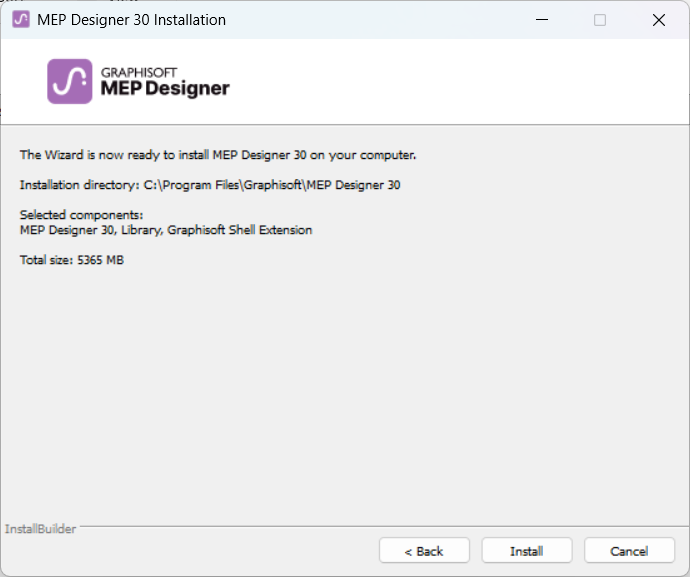Click the purple MEP Designer logo in header
690x577 pixels.
[x=70, y=81]
